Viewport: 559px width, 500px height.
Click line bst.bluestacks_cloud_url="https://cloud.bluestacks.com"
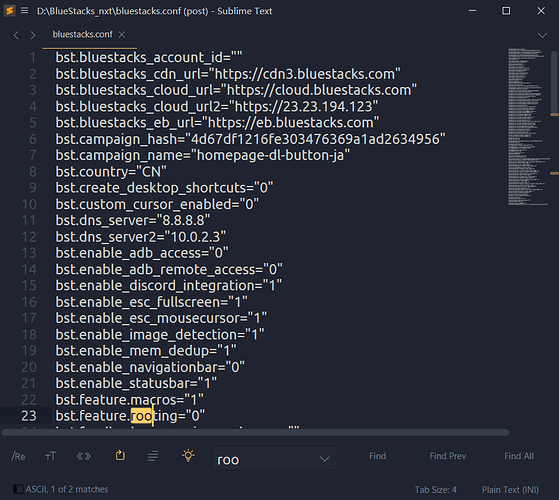pos(236,90)
